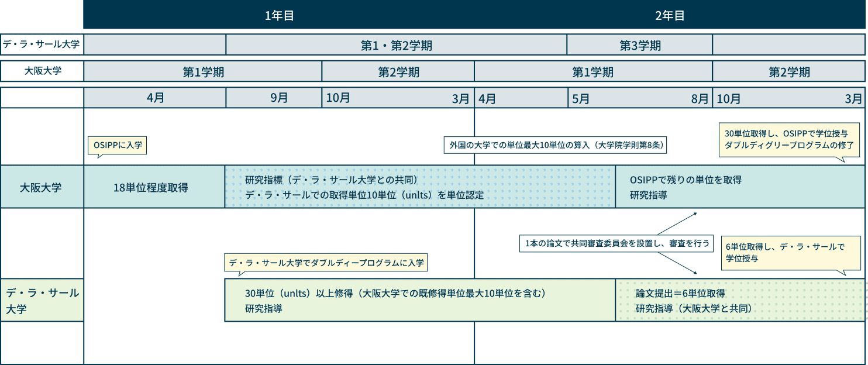Click the 18単位程度取得 cell
The image size is (868, 365).
tap(155, 186)
